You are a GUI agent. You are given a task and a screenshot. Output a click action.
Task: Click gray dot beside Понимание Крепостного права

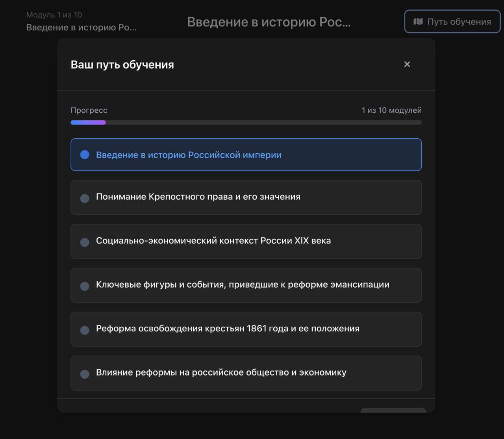(85, 198)
